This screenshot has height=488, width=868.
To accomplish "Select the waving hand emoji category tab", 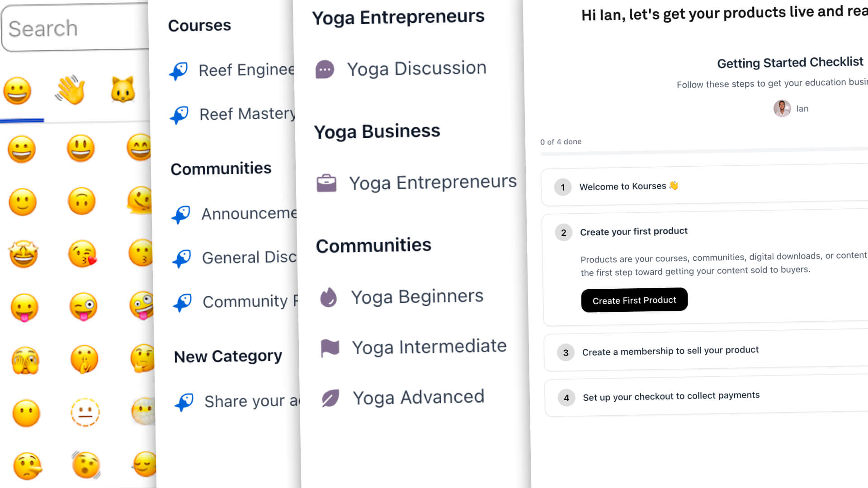I will coord(71,90).
